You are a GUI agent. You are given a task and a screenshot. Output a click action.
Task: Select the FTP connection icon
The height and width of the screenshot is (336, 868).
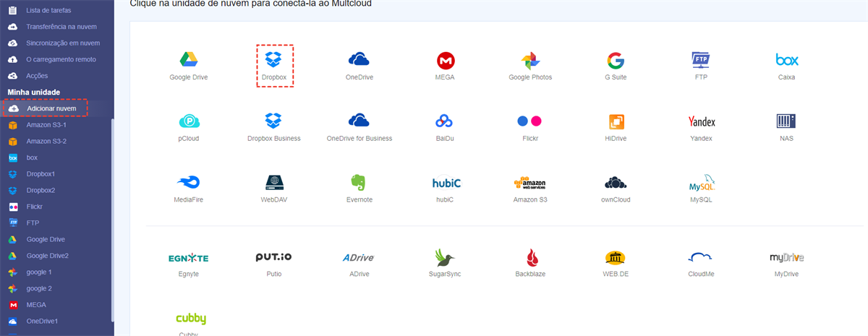[701, 59]
